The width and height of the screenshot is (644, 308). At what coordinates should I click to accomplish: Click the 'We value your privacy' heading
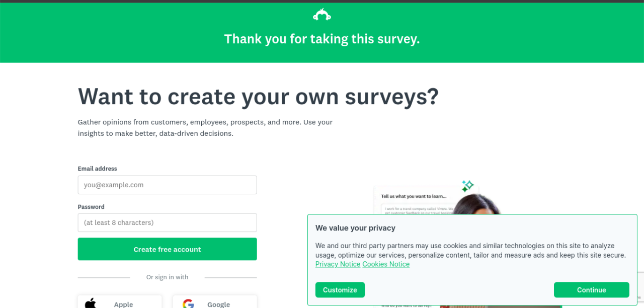[355, 228]
